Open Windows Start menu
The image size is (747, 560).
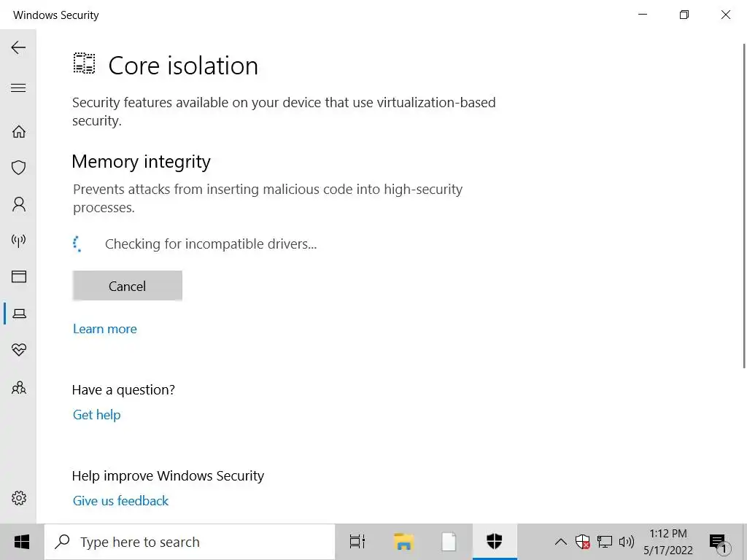tap(22, 542)
